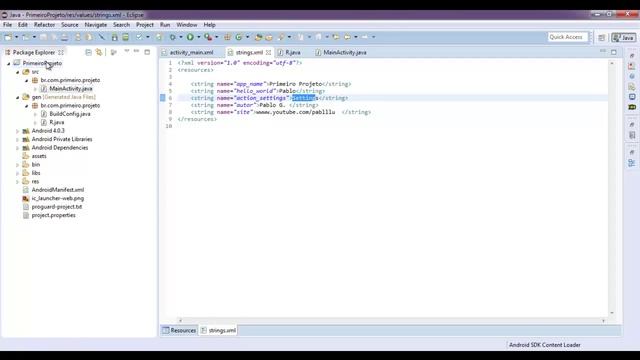Expand the Android Private Libraries node
Screen dimensions: 640x360
click(x=18, y=139)
